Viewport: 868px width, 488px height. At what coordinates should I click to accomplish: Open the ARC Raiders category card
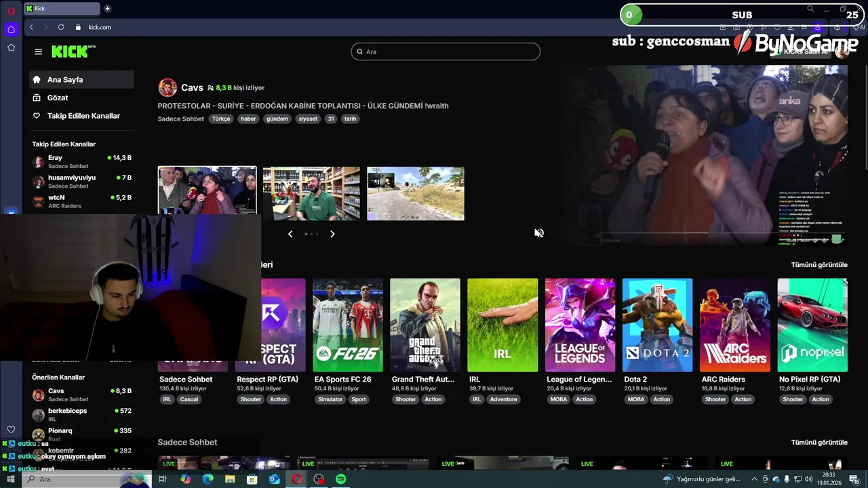735,325
